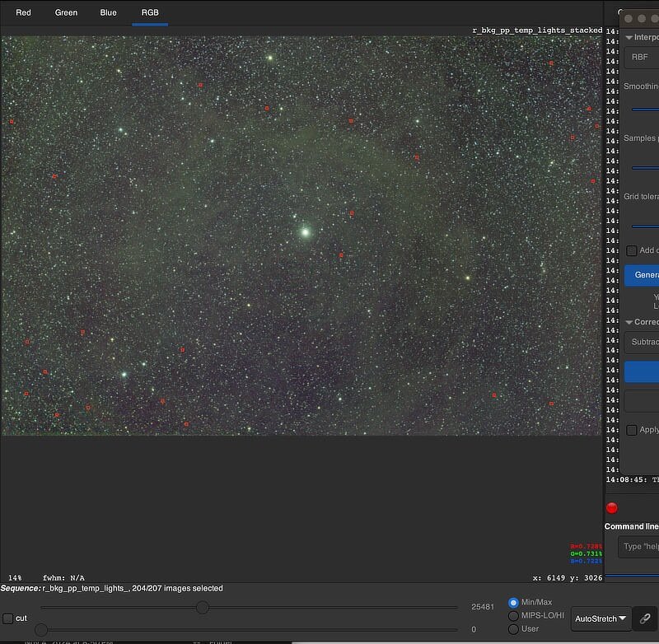
Task: Open the Subtract correction dropdown
Action: [x=643, y=341]
